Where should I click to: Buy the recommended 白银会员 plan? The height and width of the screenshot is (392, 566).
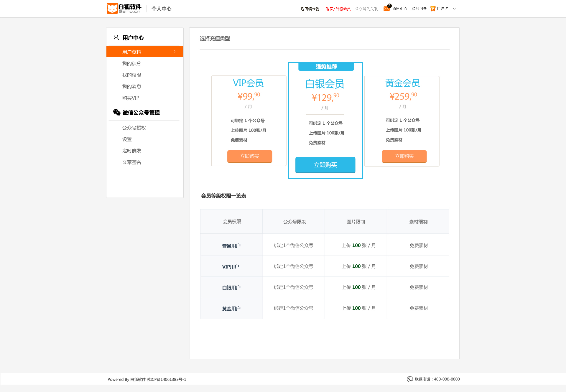[325, 165]
